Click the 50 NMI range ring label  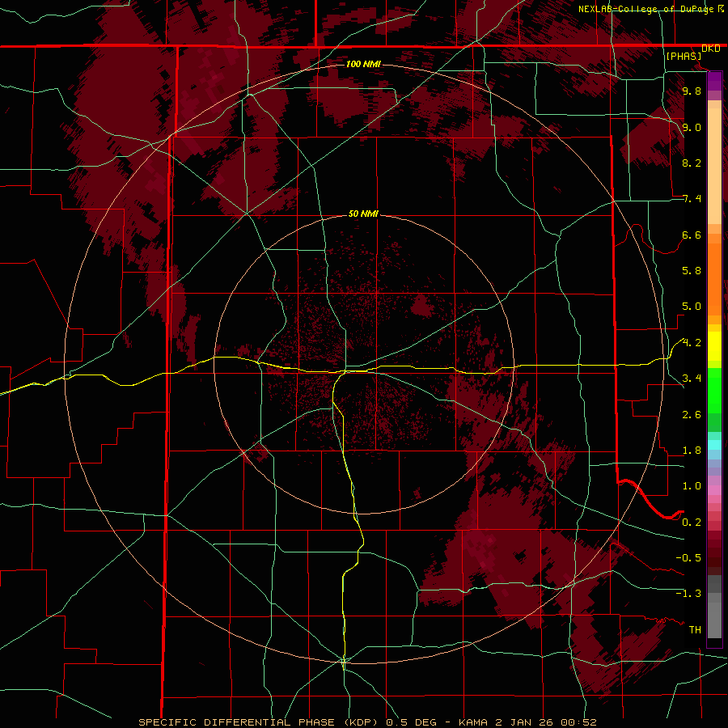coord(363,214)
